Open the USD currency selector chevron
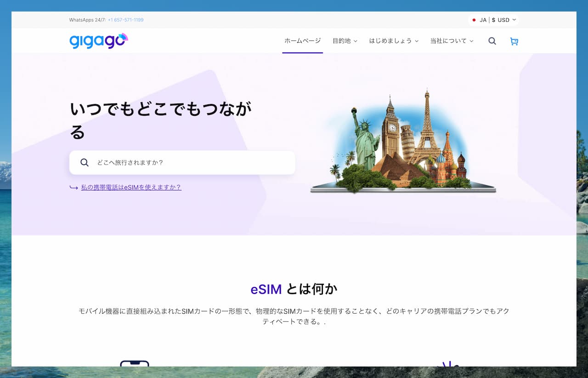This screenshot has width=588, height=378. (514, 20)
